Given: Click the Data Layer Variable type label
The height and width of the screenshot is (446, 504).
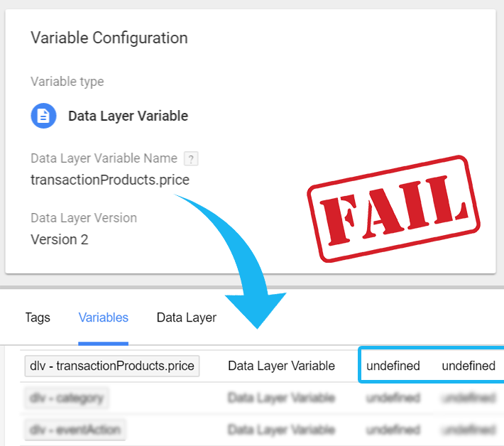Looking at the screenshot, I should [x=128, y=116].
